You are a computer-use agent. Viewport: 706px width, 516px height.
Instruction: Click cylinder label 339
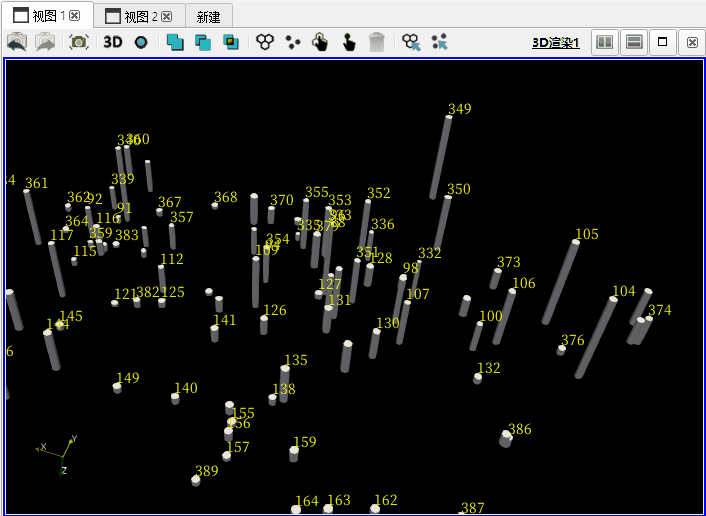point(122,179)
